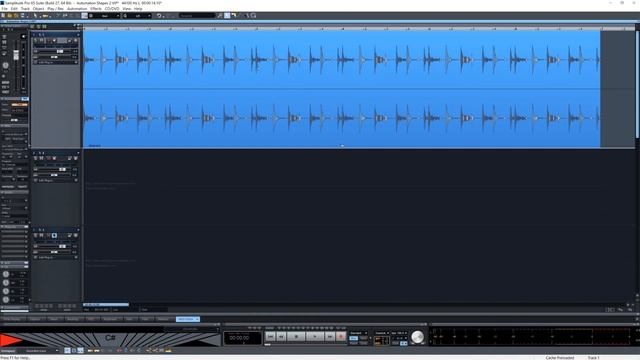Toggle the Mute button on third track
This screenshot has height=360, width=640.
pyautogui.click(x=42, y=236)
